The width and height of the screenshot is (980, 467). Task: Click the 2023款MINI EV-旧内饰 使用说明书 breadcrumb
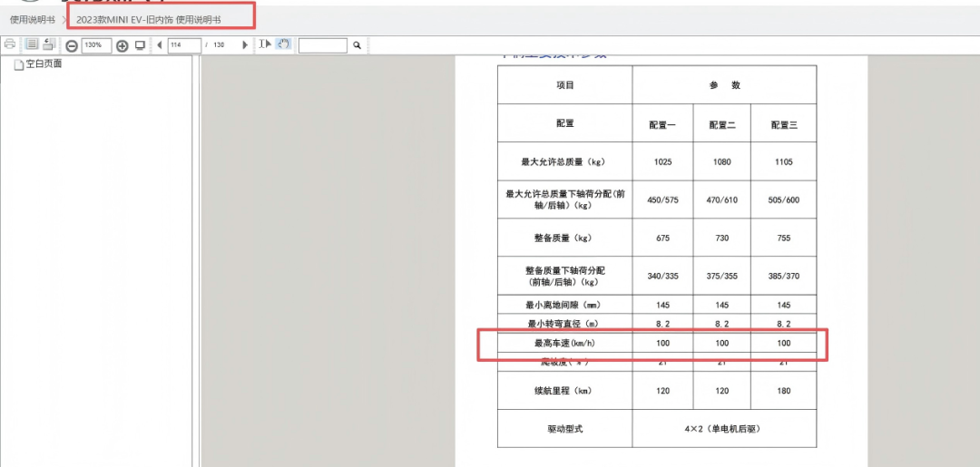point(149,19)
